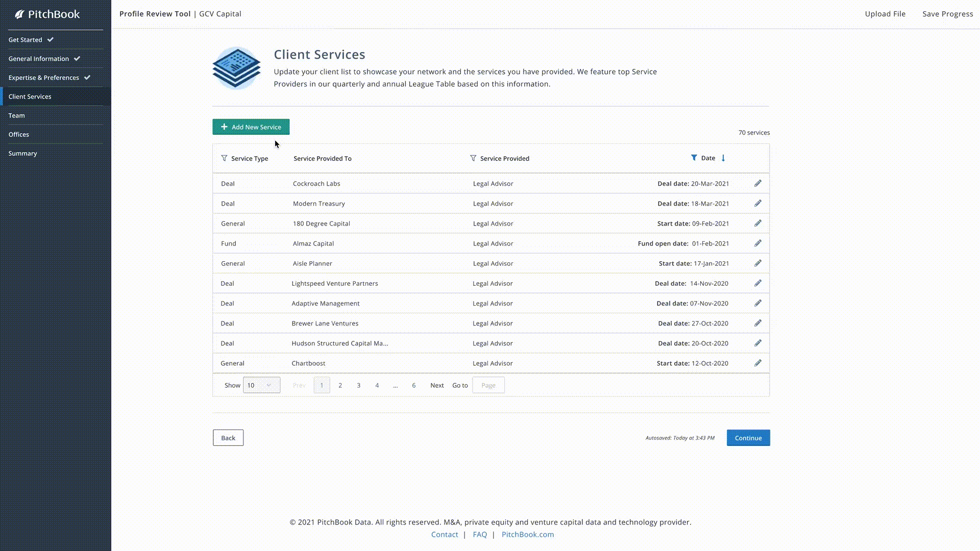Open the Service Provided filter icon
This screenshot has width=980, height=551.
(x=473, y=158)
